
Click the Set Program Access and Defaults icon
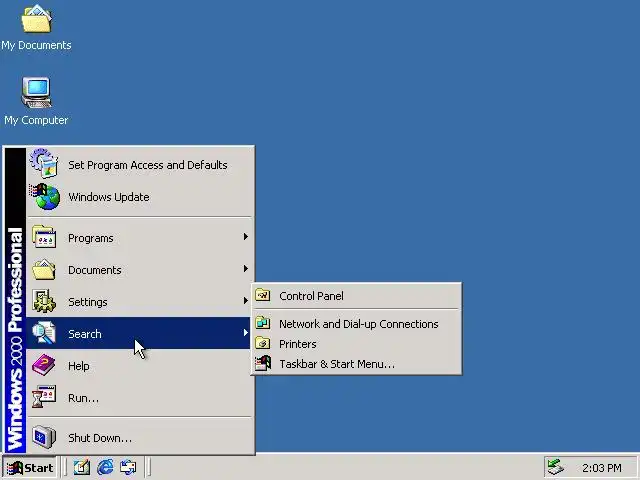44,164
